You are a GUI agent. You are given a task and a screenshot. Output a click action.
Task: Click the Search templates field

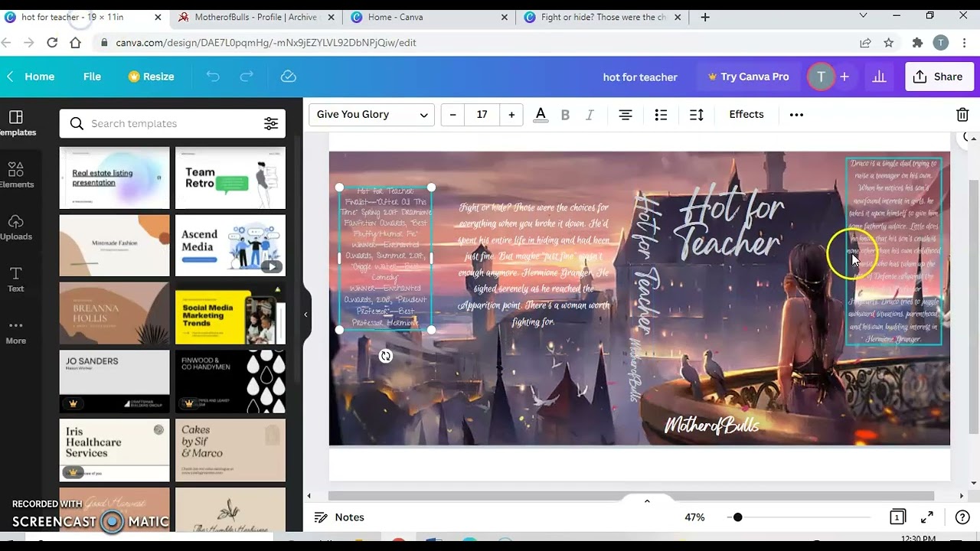coord(173,123)
